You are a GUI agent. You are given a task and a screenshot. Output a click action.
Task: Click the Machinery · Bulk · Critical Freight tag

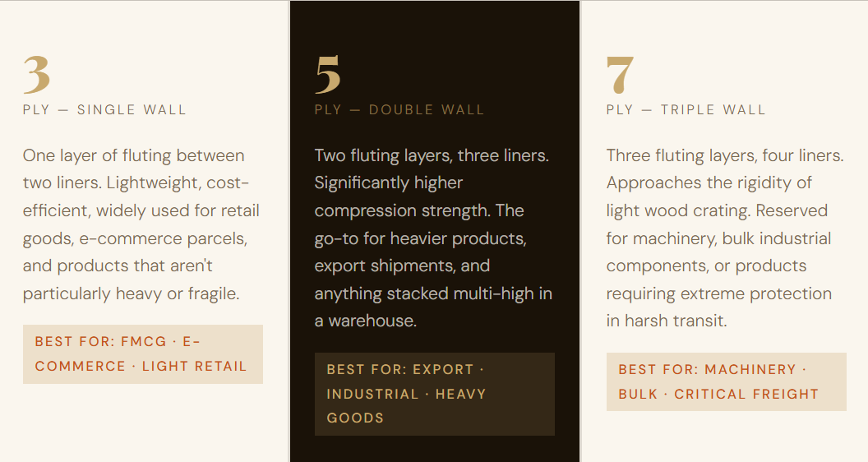(726, 382)
